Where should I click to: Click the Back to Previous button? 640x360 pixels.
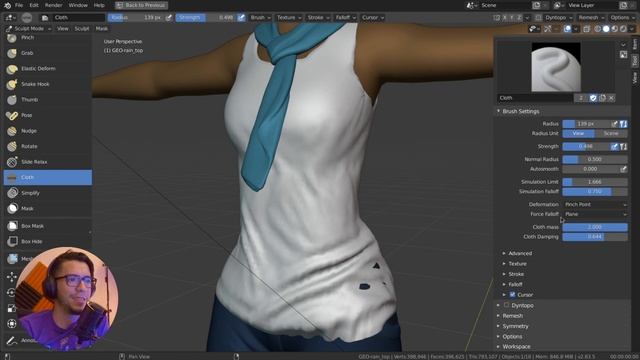click(141, 5)
